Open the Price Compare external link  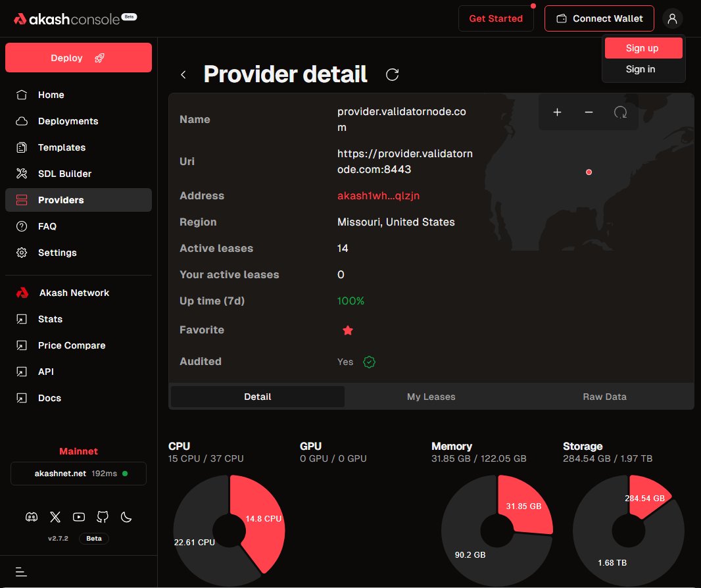pos(79,346)
